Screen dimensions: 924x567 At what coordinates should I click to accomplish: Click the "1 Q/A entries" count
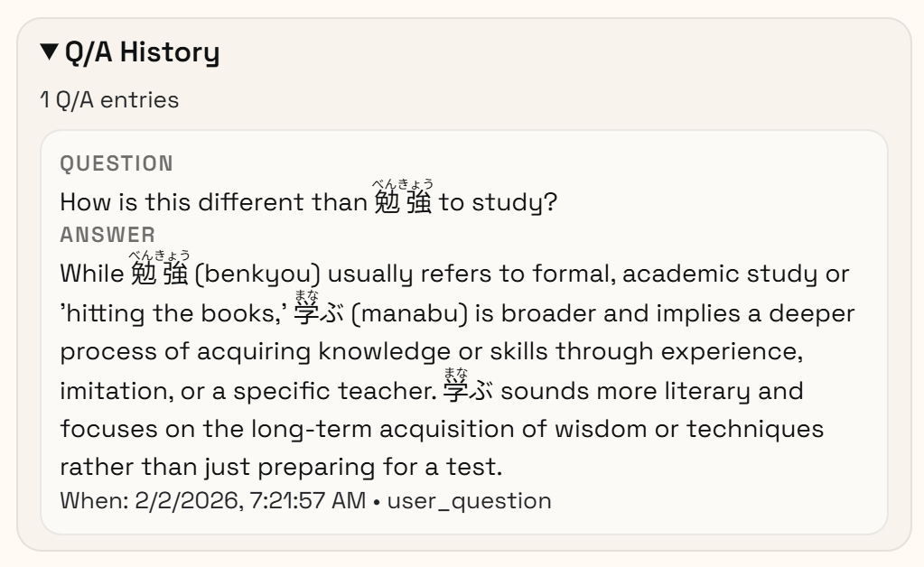[109, 99]
